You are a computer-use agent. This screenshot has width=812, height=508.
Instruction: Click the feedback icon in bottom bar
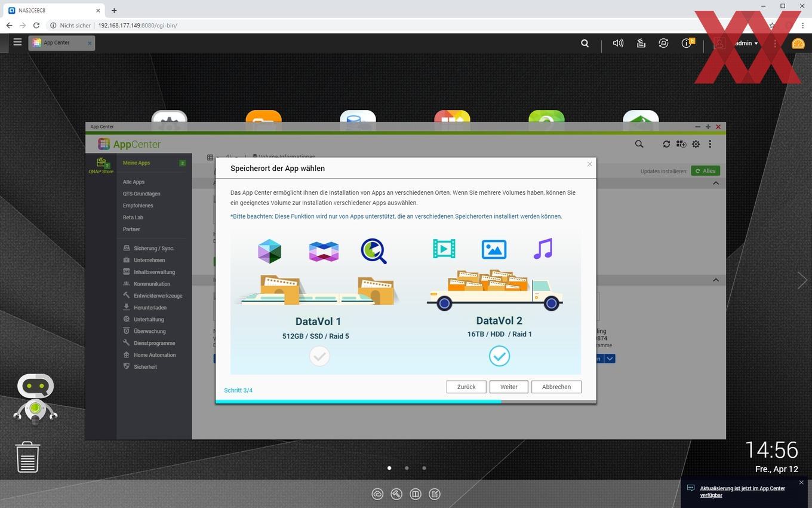435,494
